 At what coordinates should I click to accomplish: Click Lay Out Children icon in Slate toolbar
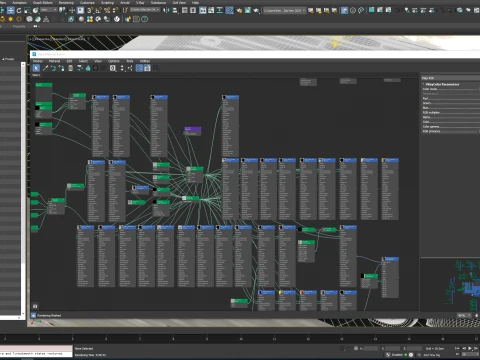130,68
